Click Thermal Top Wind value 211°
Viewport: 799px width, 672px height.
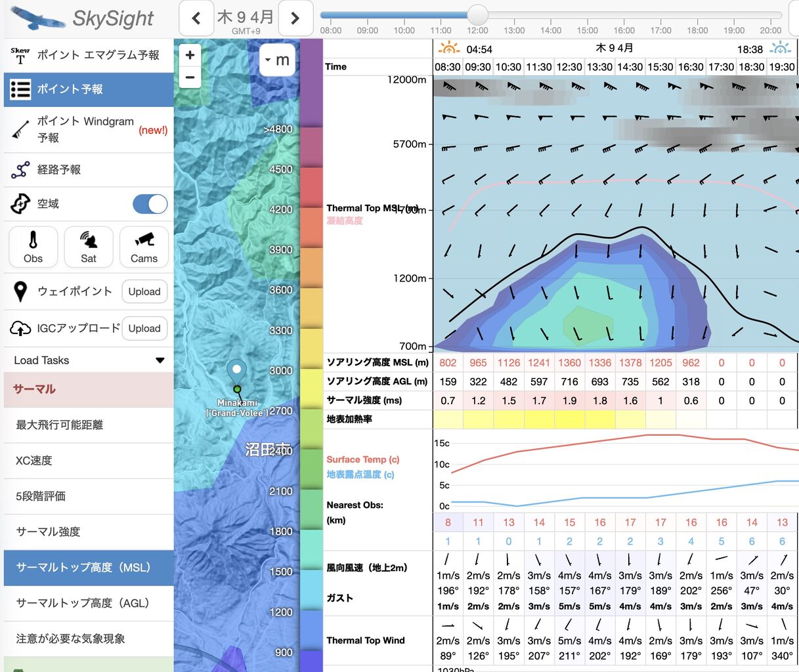(x=569, y=656)
